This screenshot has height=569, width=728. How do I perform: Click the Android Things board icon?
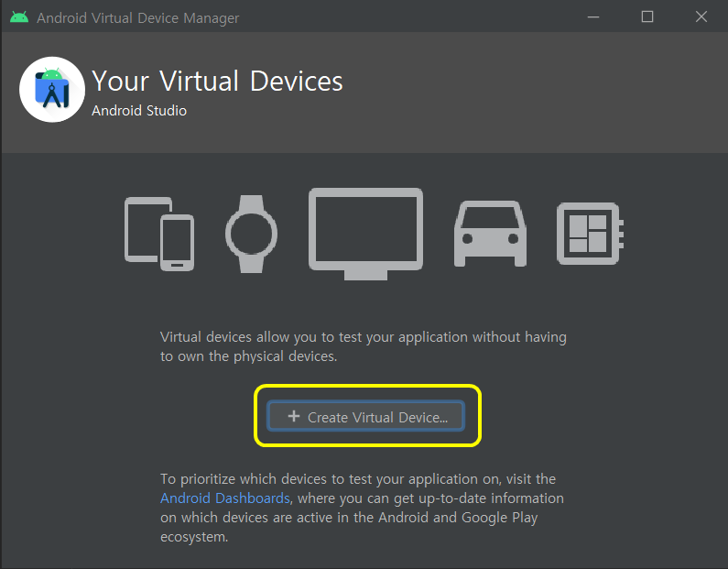click(590, 234)
